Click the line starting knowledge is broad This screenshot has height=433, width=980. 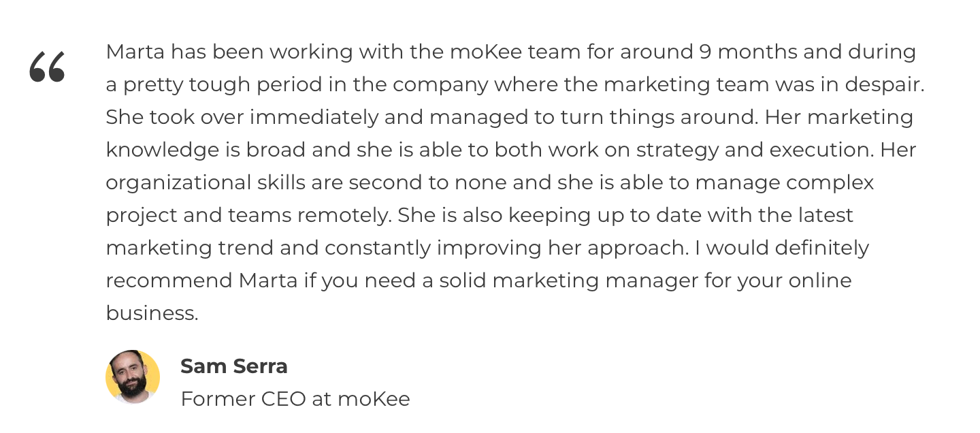point(511,150)
